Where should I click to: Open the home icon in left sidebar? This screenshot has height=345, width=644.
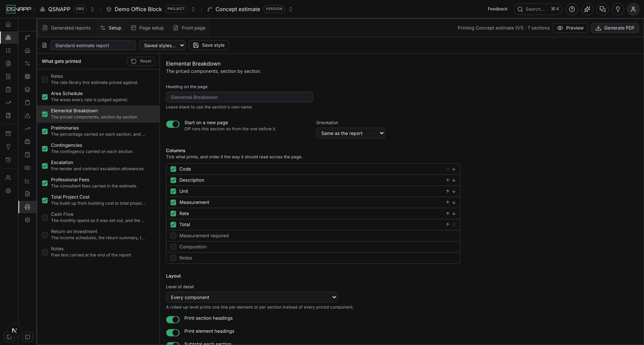click(x=8, y=24)
